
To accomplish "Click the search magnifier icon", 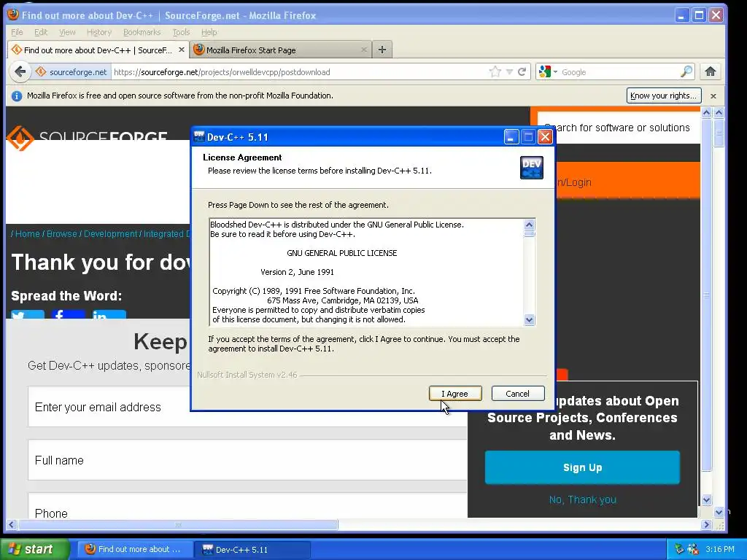I will (x=686, y=72).
